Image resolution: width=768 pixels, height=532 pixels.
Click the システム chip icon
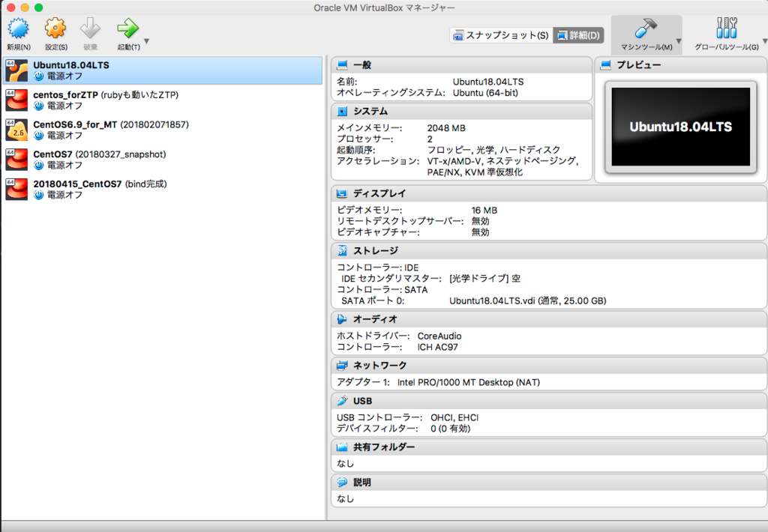pyautogui.click(x=342, y=112)
